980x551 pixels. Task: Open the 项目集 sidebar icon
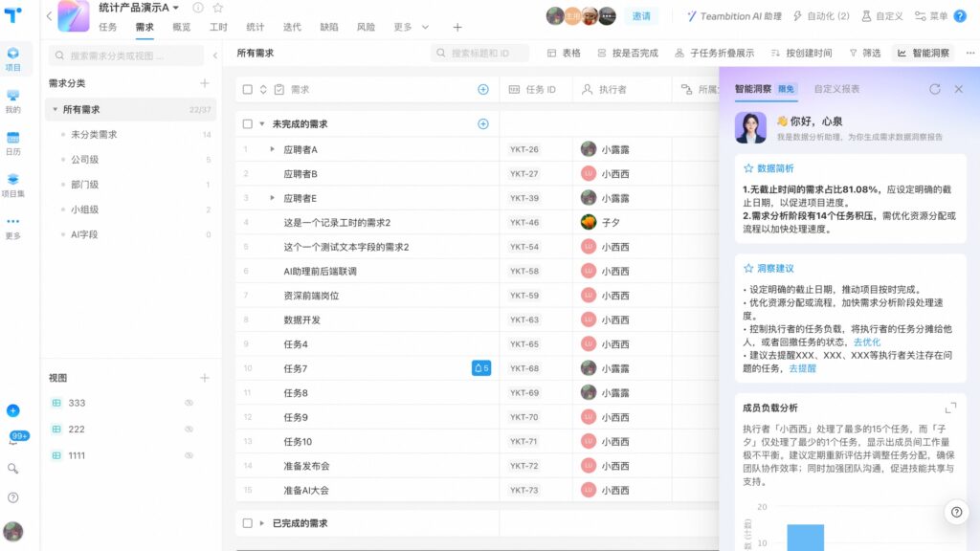12,186
